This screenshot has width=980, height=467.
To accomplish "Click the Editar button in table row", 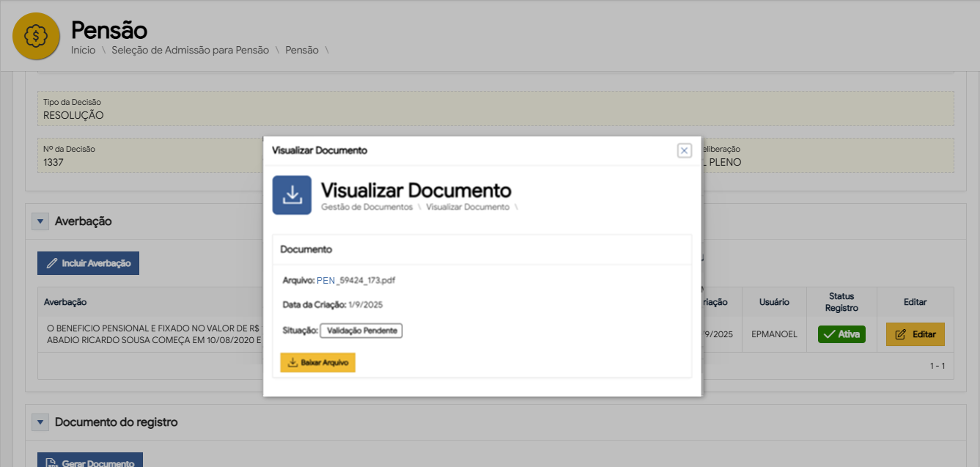I will (x=915, y=334).
